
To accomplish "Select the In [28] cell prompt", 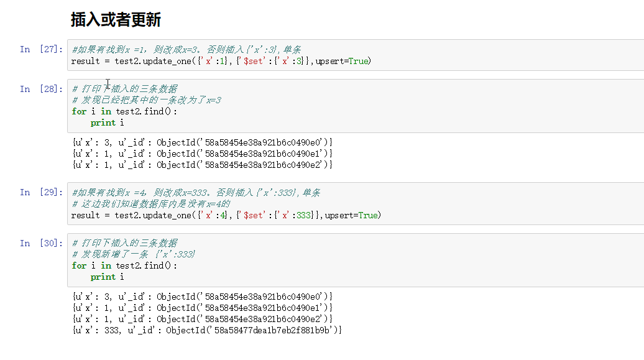I will pos(42,89).
